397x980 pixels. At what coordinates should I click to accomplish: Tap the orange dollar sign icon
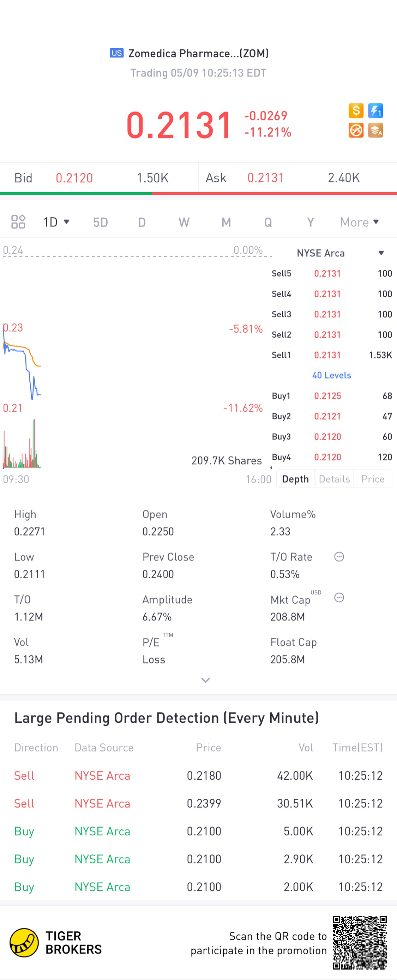[356, 111]
